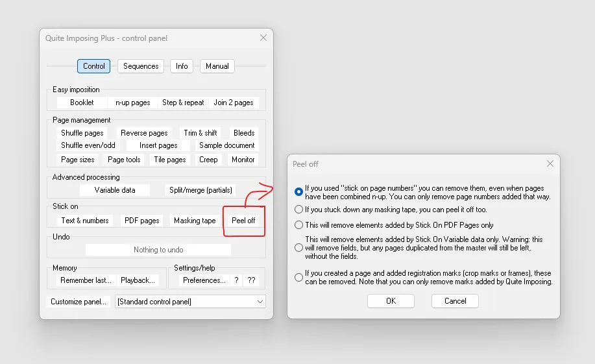Viewport: 595px width, 364px height.
Task: Click the Booklet button
Action: (82, 103)
